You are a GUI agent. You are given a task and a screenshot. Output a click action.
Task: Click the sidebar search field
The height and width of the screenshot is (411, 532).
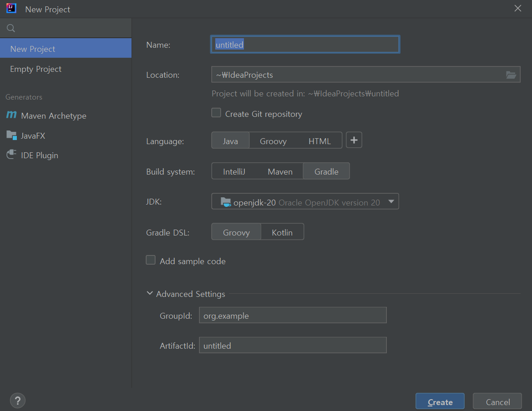[x=66, y=28]
